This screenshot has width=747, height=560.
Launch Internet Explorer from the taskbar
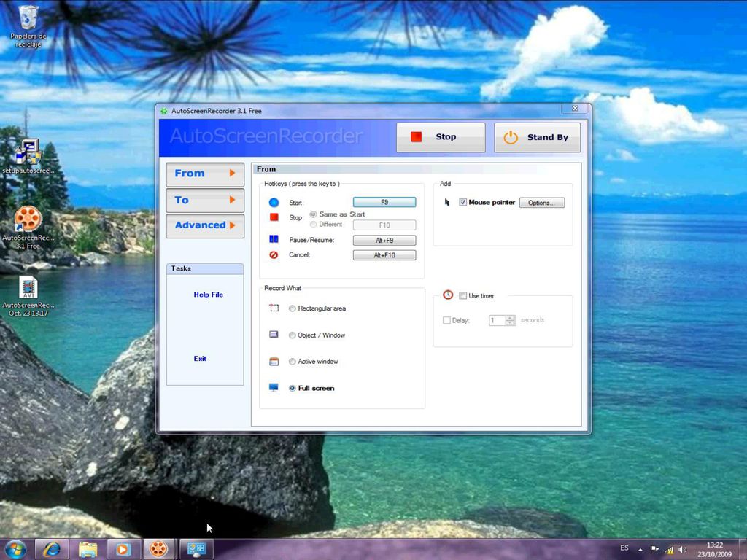pyautogui.click(x=52, y=549)
